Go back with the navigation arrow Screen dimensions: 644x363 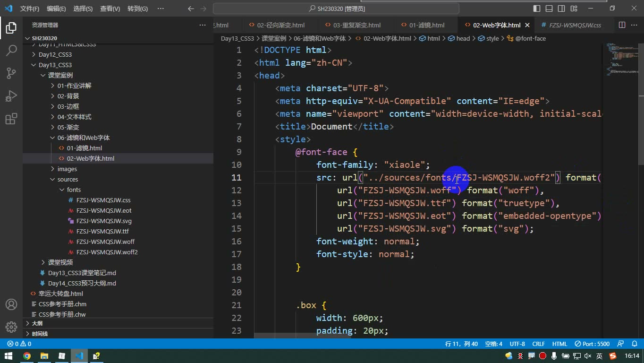tap(191, 9)
